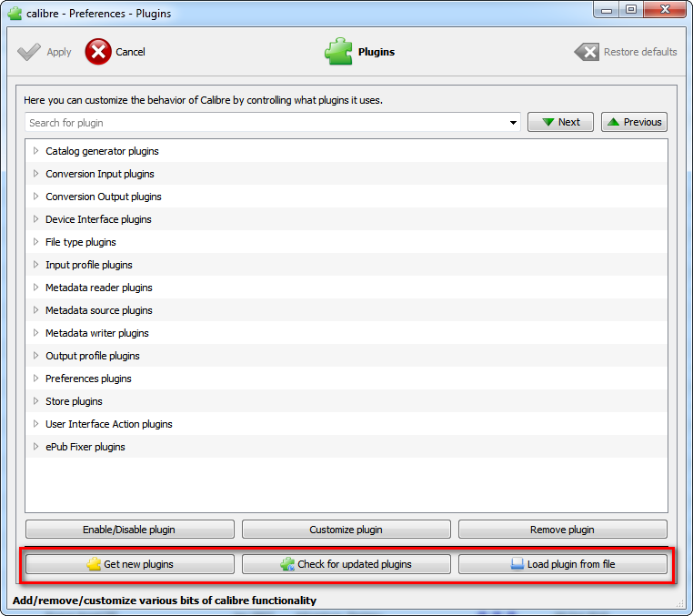Minimize the Preferences window

[607, 9]
